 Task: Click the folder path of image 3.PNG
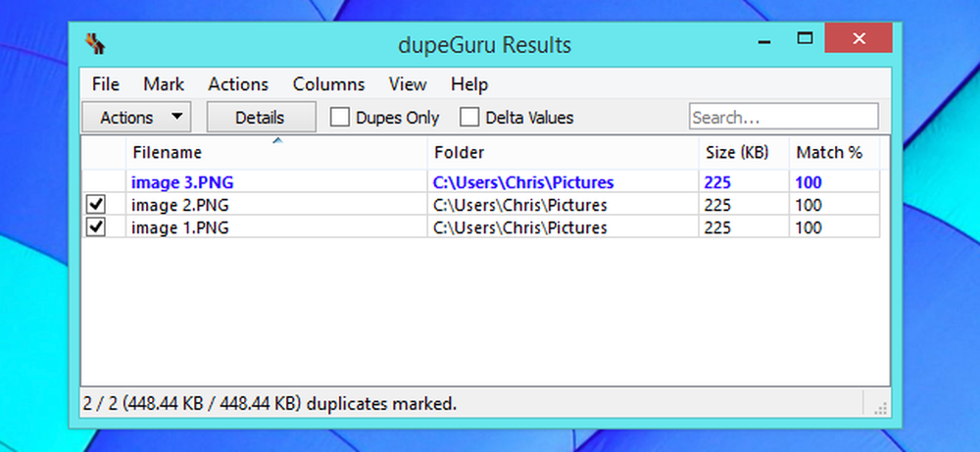click(x=523, y=182)
